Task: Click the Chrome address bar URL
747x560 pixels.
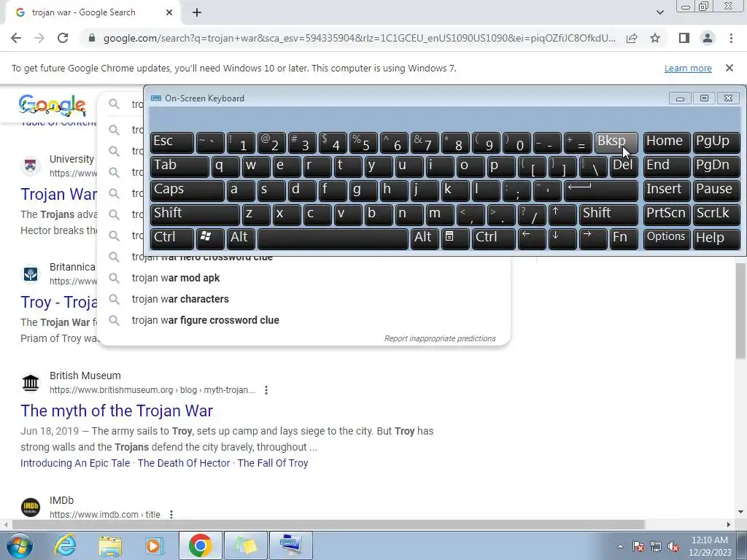Action: (x=359, y=38)
